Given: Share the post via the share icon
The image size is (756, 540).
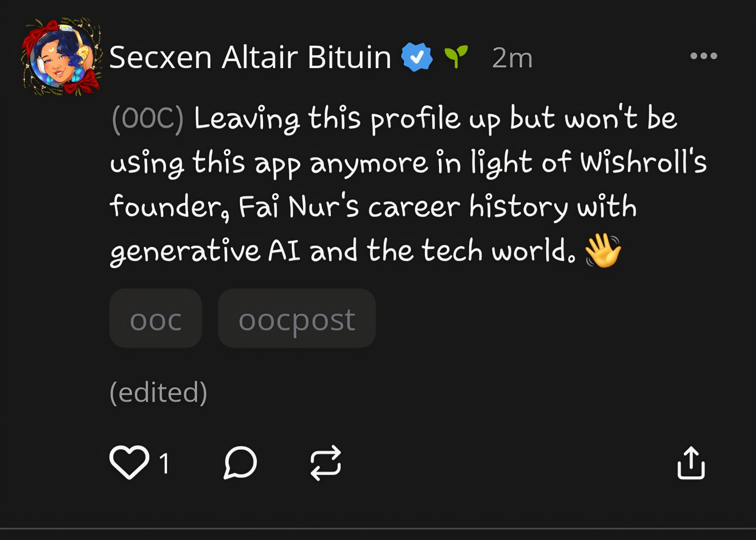Looking at the screenshot, I should coord(691,463).
